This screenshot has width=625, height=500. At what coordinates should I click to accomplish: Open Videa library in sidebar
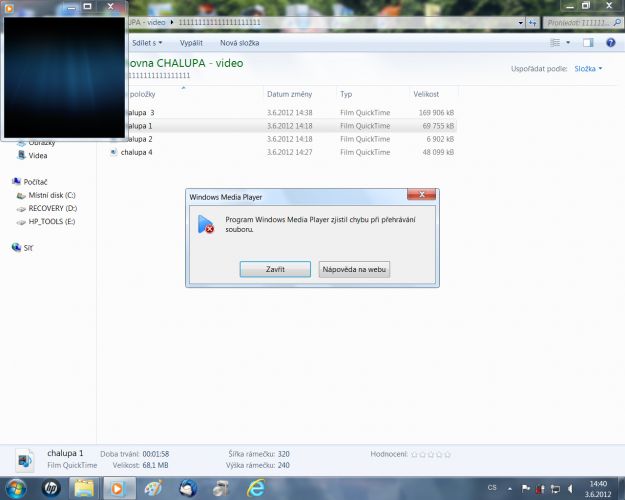click(37, 156)
